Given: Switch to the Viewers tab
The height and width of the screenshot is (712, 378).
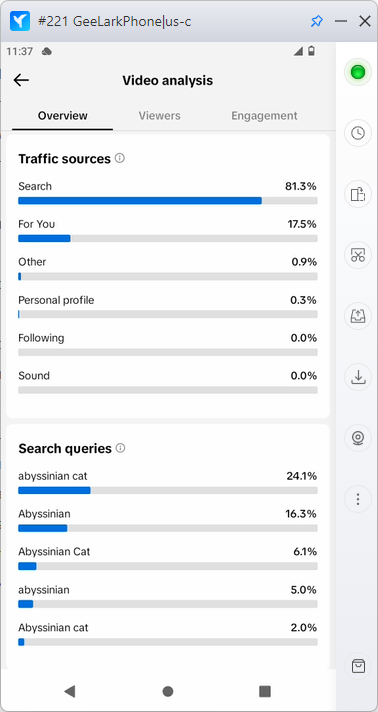Looking at the screenshot, I should click(159, 116).
